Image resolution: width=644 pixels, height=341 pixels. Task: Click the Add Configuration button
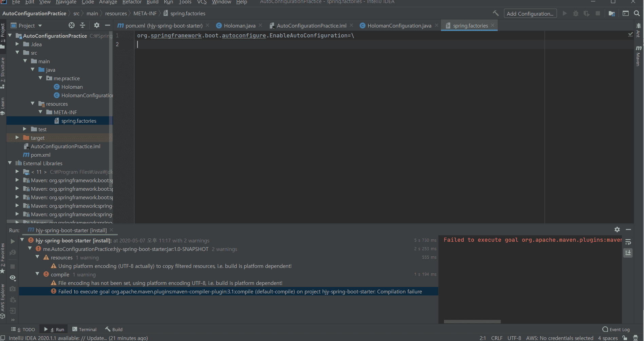pos(530,14)
